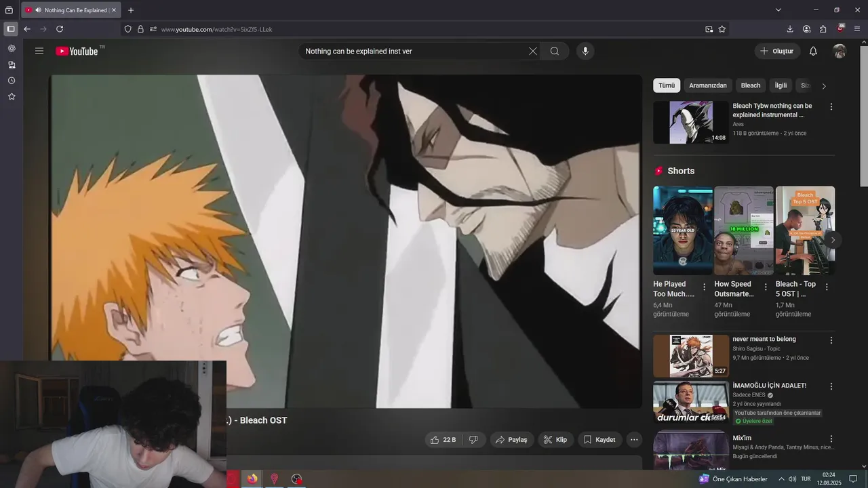Open the Firefox account icon
The height and width of the screenshot is (488, 868).
tap(806, 29)
